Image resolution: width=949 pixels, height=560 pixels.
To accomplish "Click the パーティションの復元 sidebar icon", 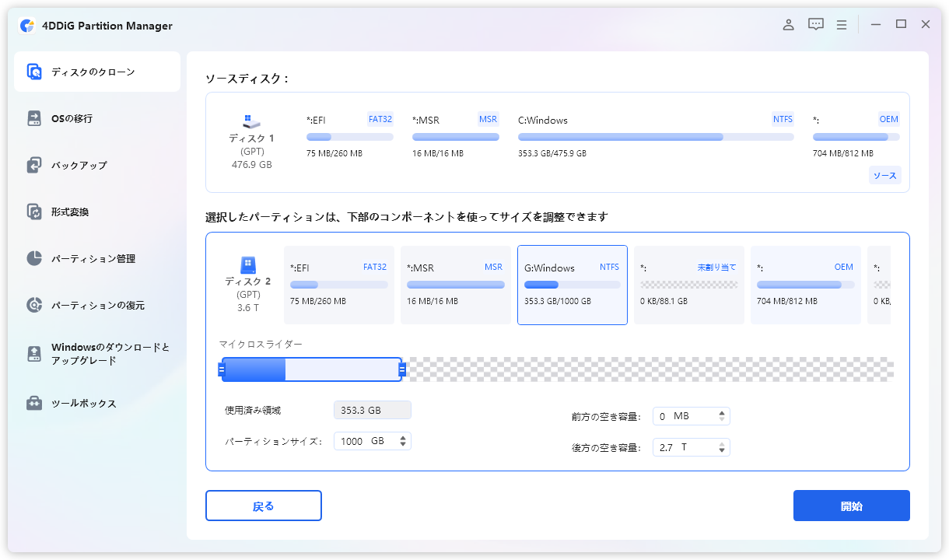I will (34, 305).
